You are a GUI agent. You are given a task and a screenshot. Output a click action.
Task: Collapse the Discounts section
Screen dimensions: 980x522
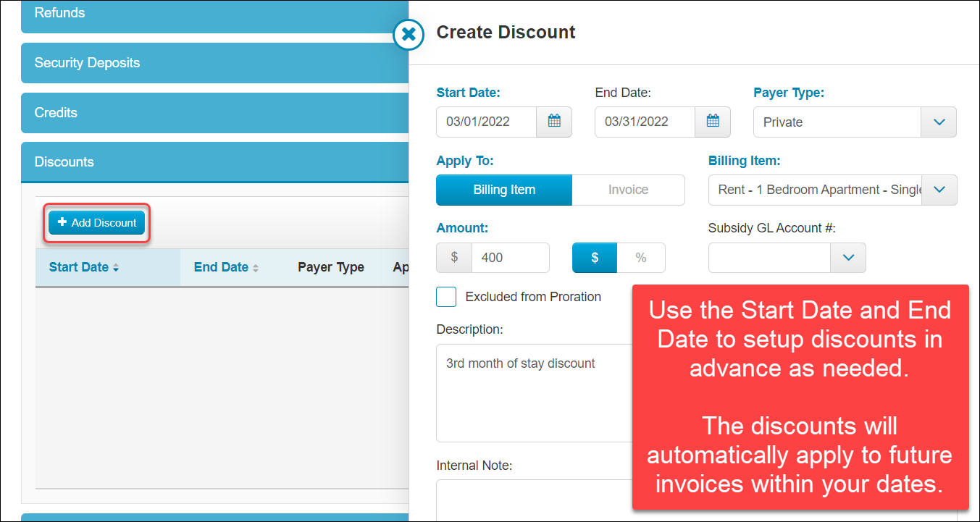pyautogui.click(x=215, y=162)
